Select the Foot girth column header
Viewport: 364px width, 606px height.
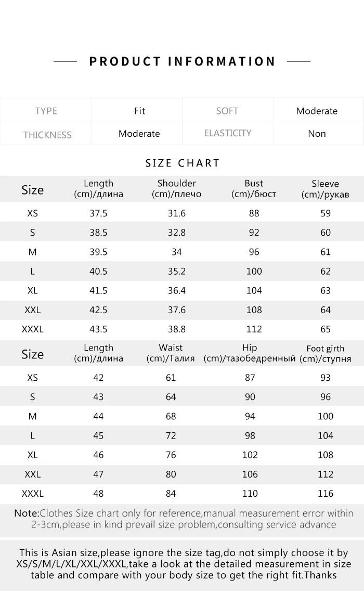325,354
